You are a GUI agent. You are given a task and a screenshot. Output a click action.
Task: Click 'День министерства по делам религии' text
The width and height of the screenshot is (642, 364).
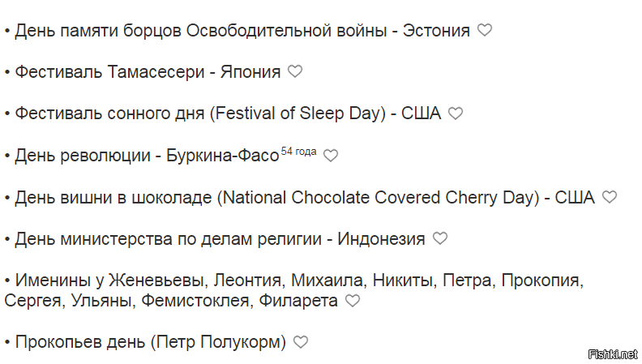coord(169,239)
